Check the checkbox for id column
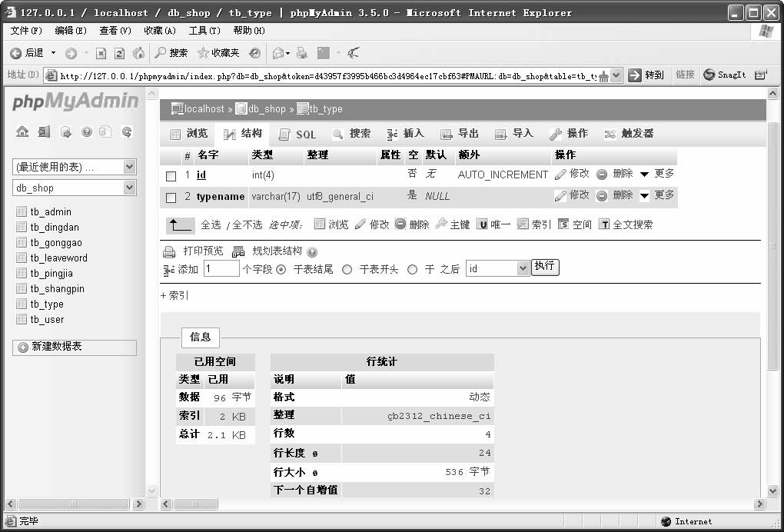Image resolution: width=784 pixels, height=532 pixels. 171,176
